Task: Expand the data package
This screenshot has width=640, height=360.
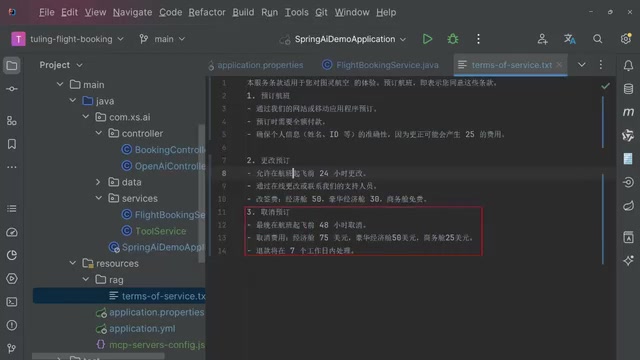Action: tap(98, 182)
